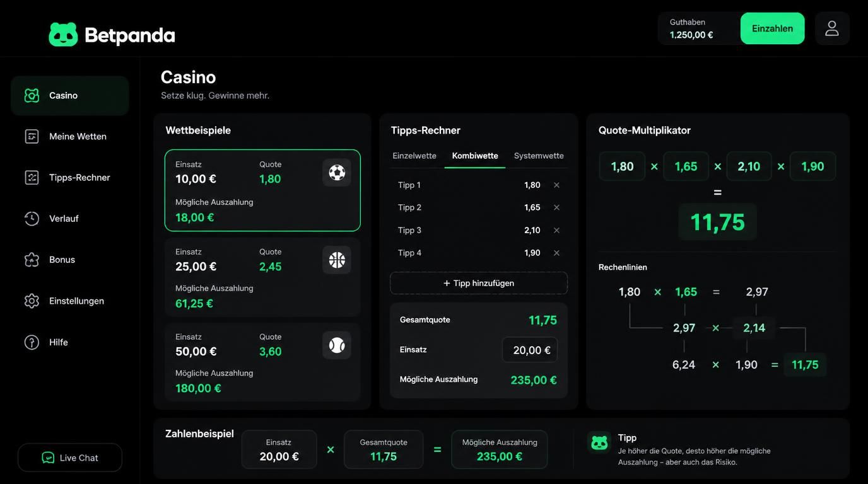Add a tip via Tipp hinzufügen
868x484 pixels.
click(479, 284)
